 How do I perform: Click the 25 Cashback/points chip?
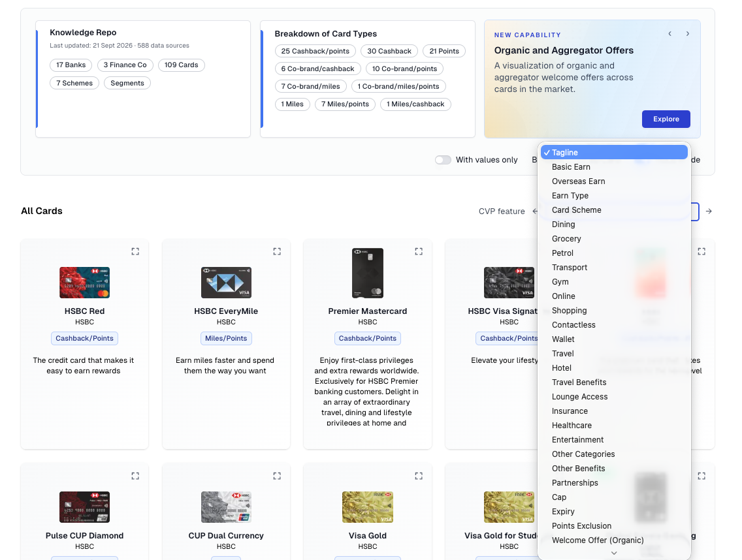pos(315,51)
